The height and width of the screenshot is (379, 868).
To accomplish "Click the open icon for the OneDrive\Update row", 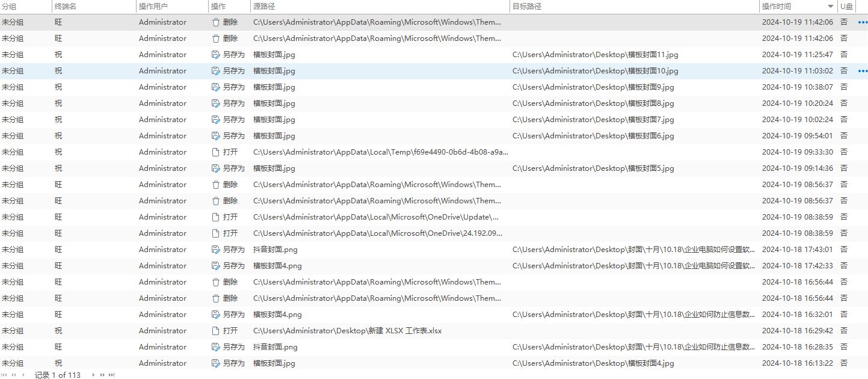I will pyautogui.click(x=216, y=217).
